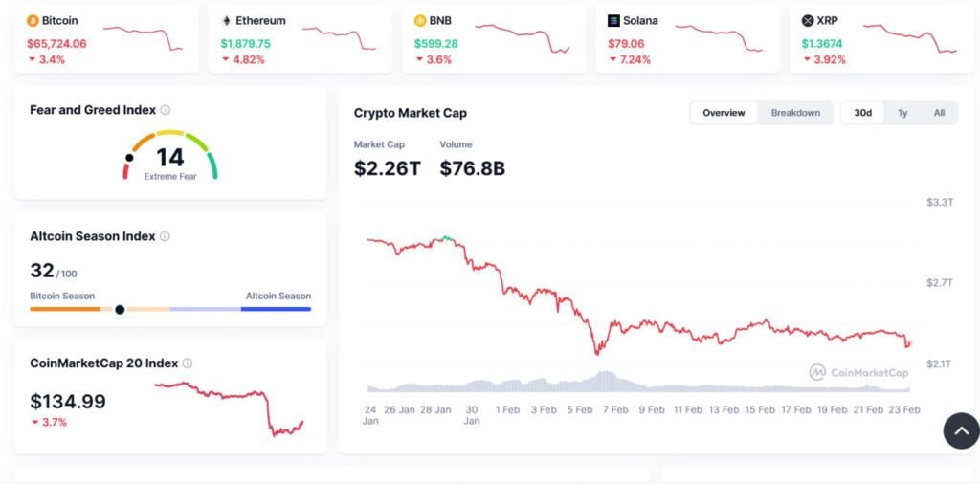Open Altcoin Season Index info icon
This screenshot has width=980, height=484.
tap(165, 236)
